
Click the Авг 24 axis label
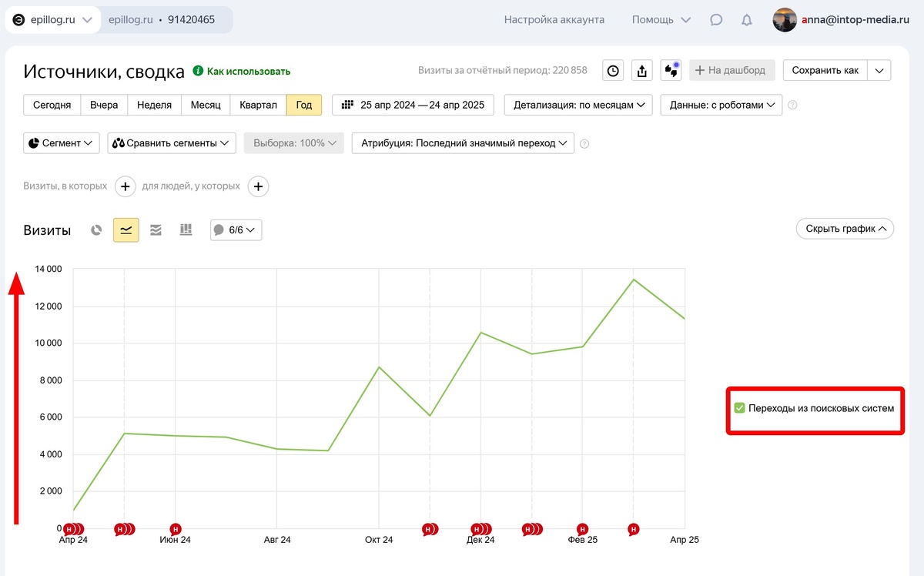tap(276, 541)
